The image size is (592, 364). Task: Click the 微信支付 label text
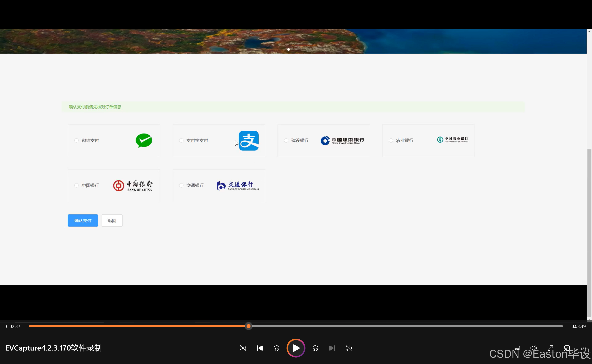coord(90,140)
